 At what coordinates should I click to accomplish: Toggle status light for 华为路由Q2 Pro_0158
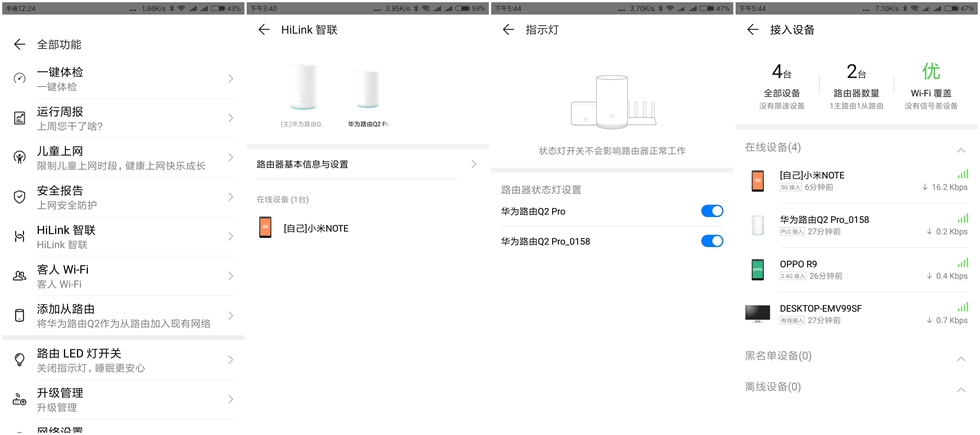pyautogui.click(x=712, y=241)
